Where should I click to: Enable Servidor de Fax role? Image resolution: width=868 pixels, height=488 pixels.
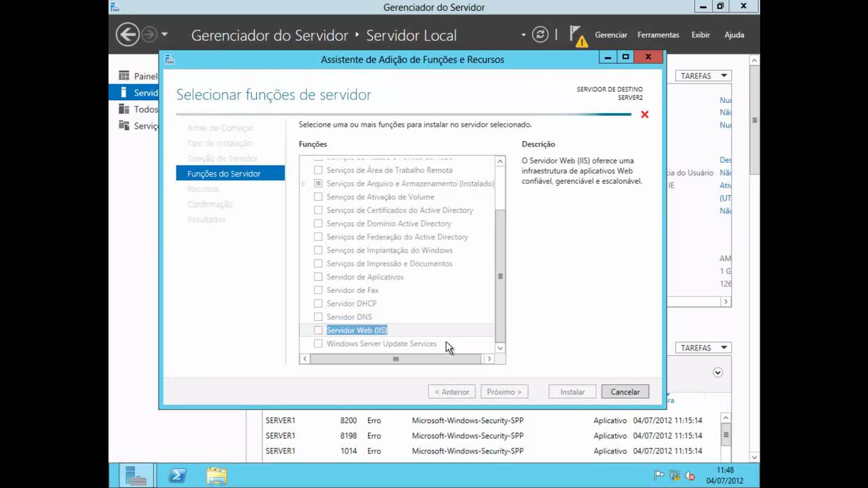tap(318, 290)
